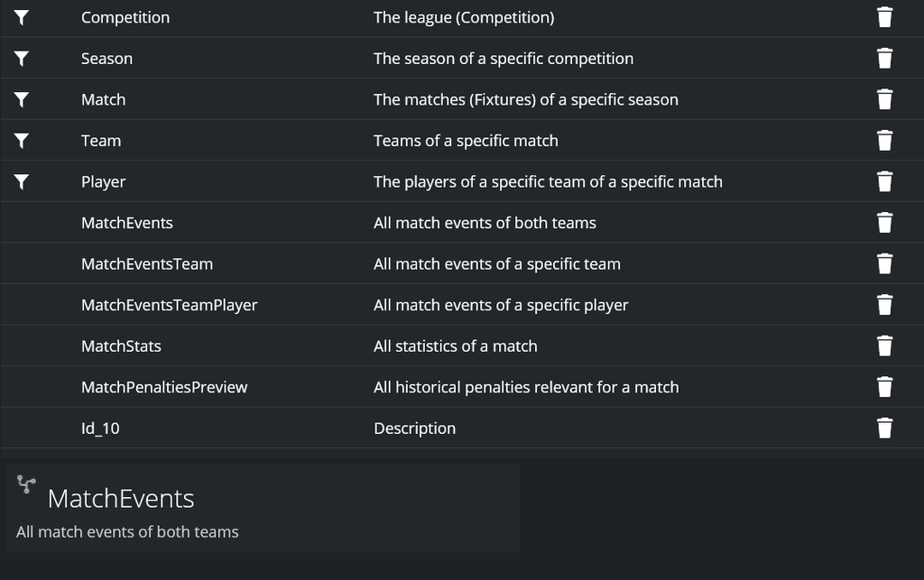Select the MatchEventsTeam row name
The height and width of the screenshot is (580, 924).
click(147, 264)
